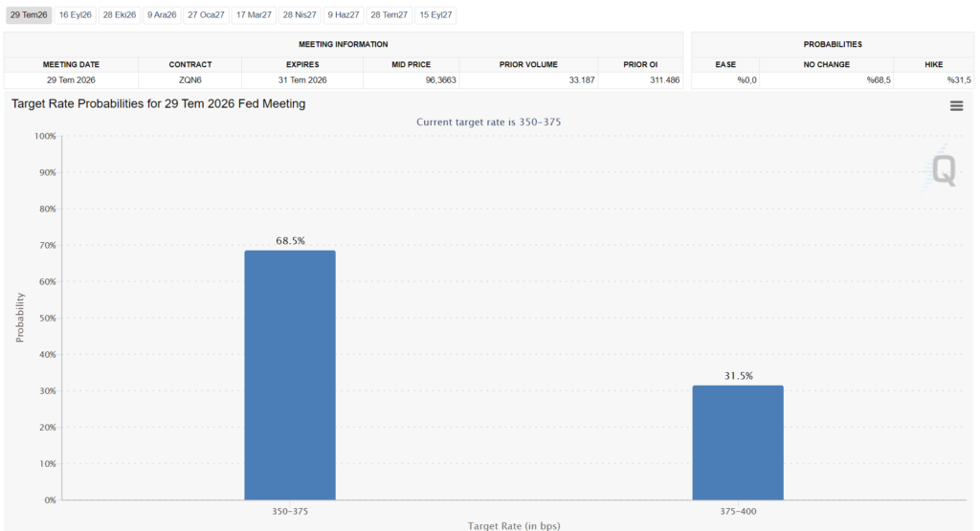Click the Q watermark logo in chart
Viewport: 980px width, 531px height.
943,169
